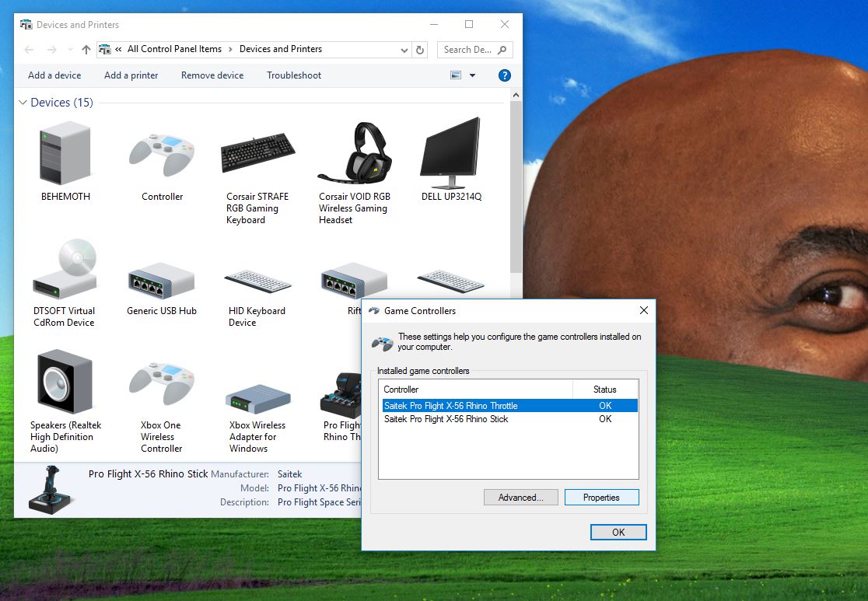Image resolution: width=868 pixels, height=601 pixels.
Task: Select the Controller gamepad device icon
Action: coord(162,155)
